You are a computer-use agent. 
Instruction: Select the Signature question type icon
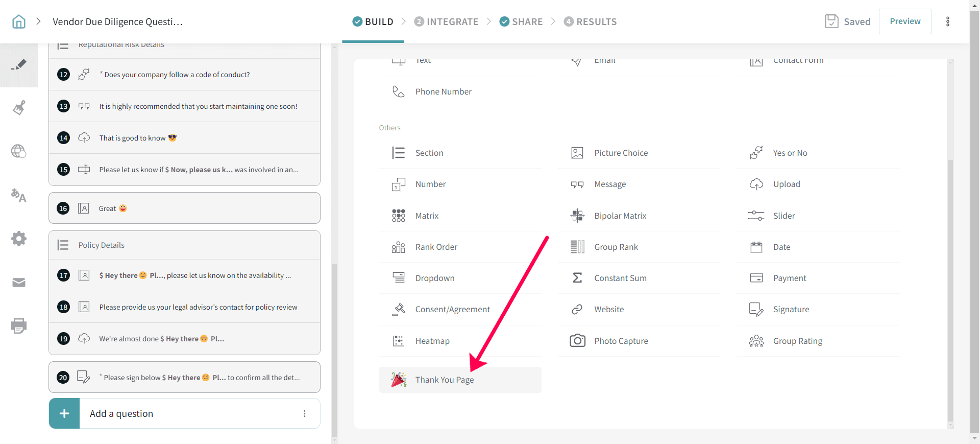[756, 310]
